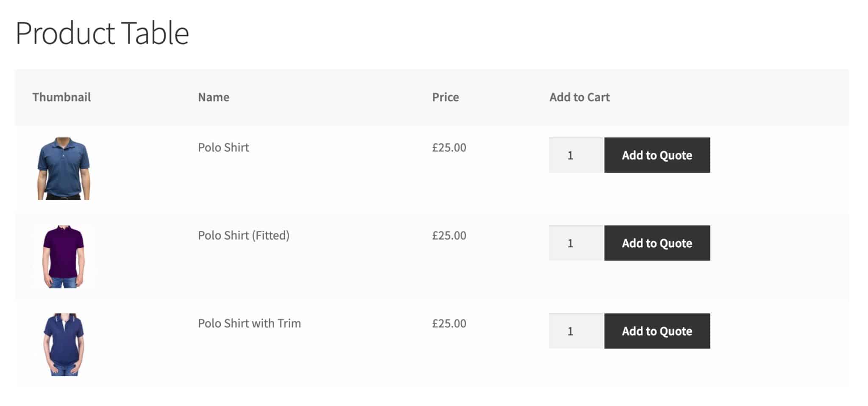
Task: Click the Polo Shirt with Trim thumbnail
Action: (x=64, y=344)
